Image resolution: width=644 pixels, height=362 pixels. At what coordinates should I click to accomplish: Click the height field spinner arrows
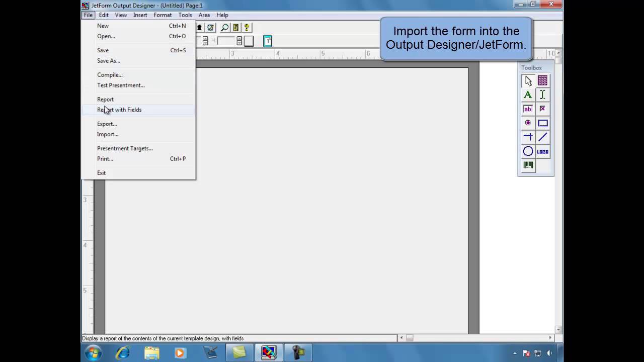pyautogui.click(x=239, y=41)
